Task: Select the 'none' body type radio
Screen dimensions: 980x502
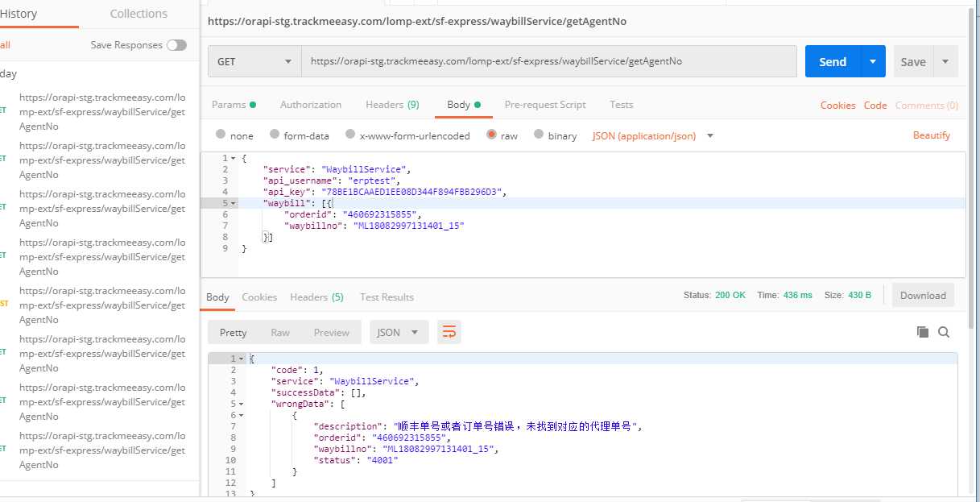Action: point(221,135)
